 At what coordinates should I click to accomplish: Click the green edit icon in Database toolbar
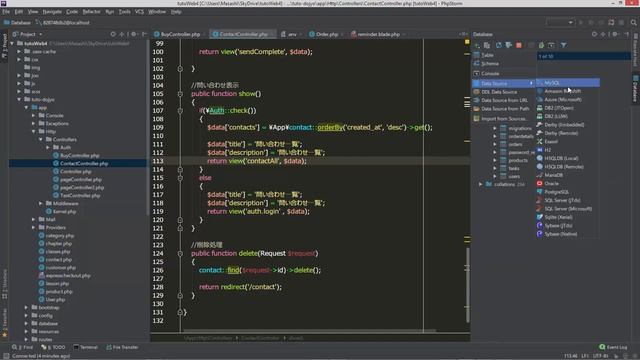tap(541, 45)
